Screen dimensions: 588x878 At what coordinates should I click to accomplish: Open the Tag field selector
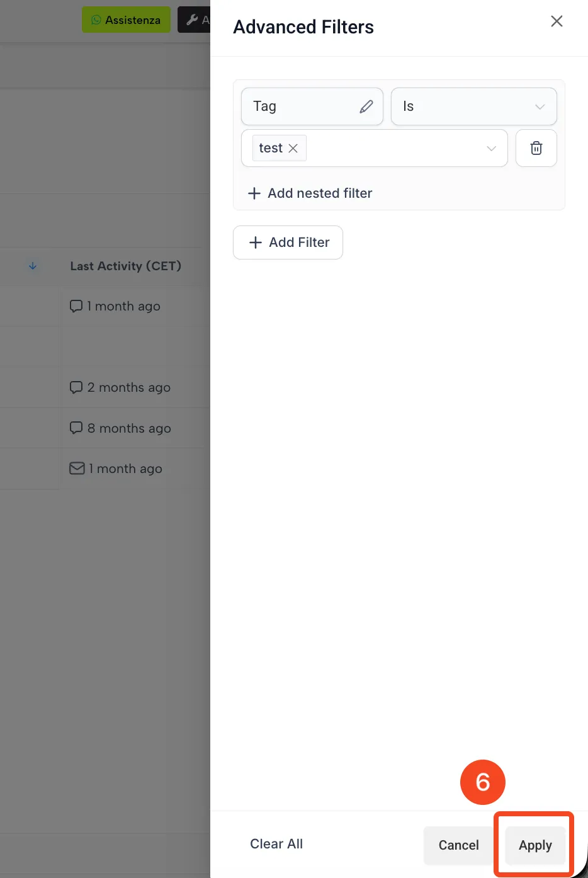(x=312, y=106)
